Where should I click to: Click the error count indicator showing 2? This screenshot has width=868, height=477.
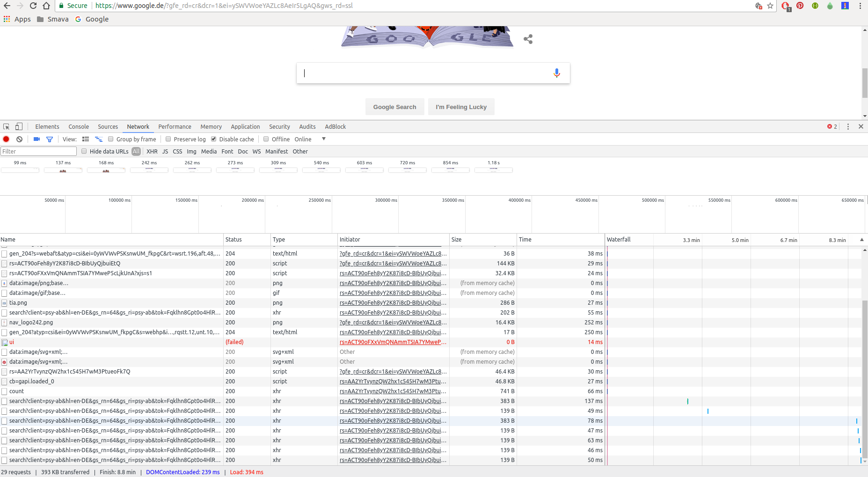[x=832, y=126]
